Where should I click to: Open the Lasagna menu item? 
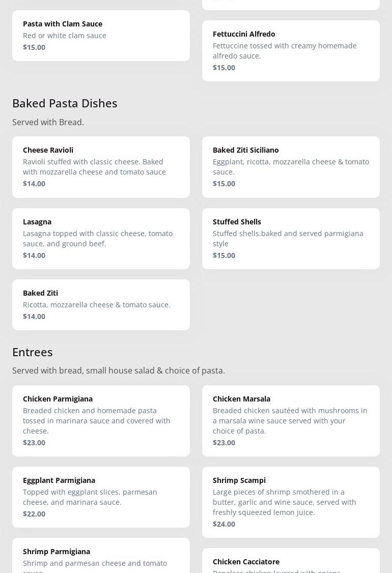point(101,238)
